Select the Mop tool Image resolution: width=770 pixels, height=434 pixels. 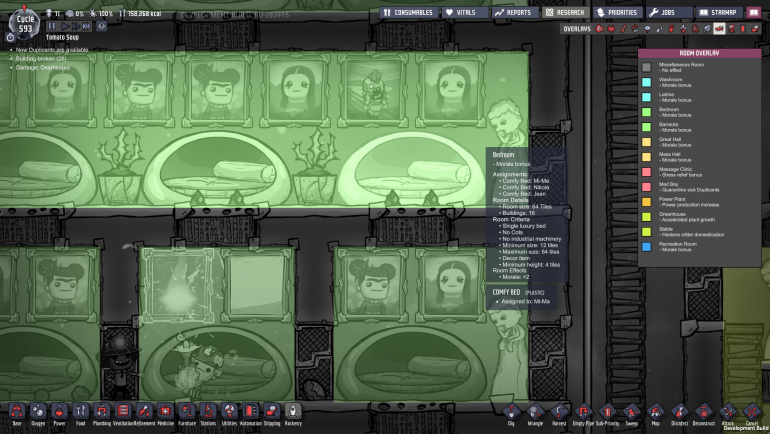pyautogui.click(x=656, y=411)
